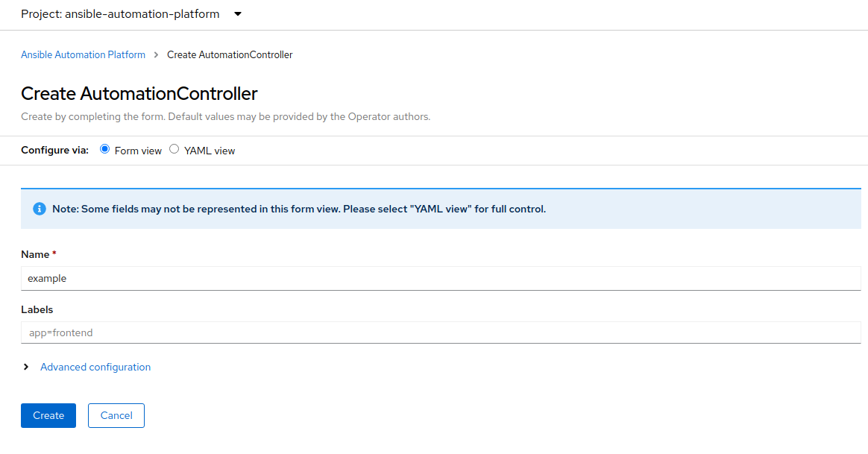The image size is (868, 454).
Task: Click the red required asterisk next to Name
Action: tap(54, 254)
